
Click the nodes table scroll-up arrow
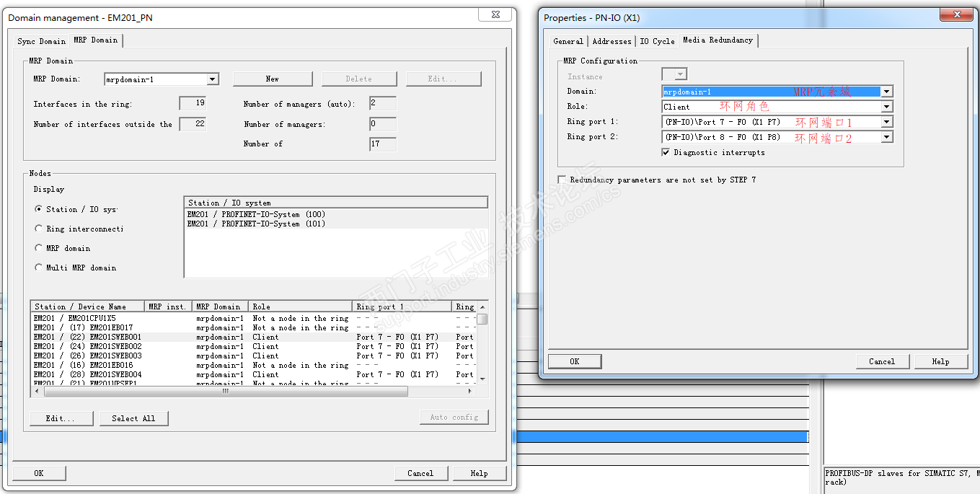point(482,306)
